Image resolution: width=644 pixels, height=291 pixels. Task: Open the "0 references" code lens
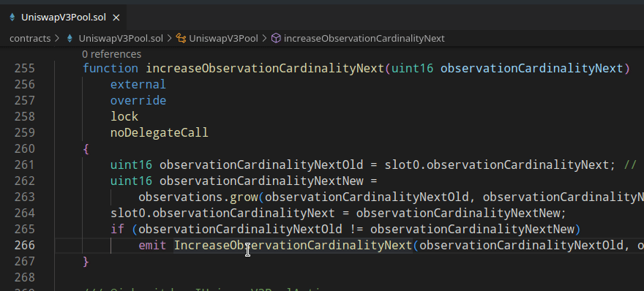(111, 54)
